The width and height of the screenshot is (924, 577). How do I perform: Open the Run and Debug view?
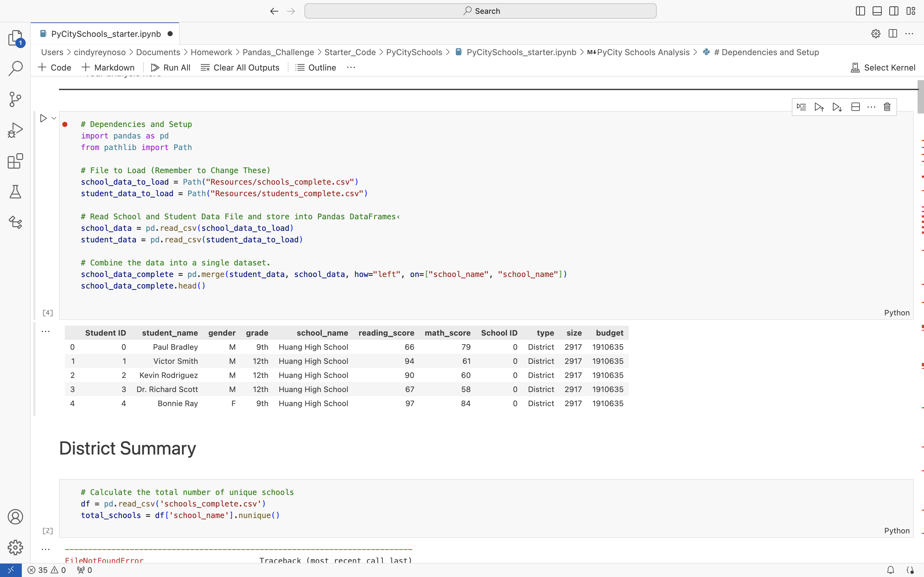click(x=15, y=130)
